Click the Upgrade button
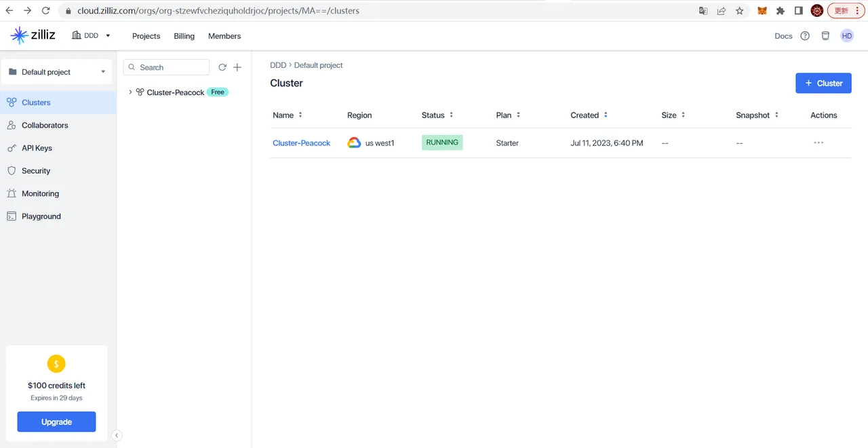Screen dimensions: 868x448 click(x=56, y=422)
